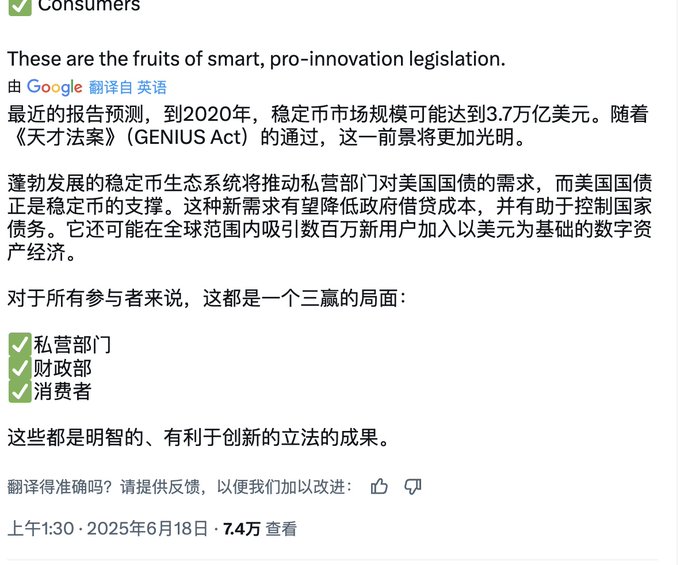The height and width of the screenshot is (565, 680).
Task: Open the 上午1:30 · 2025年6月18日 timestamp link
Action: [x=108, y=528]
